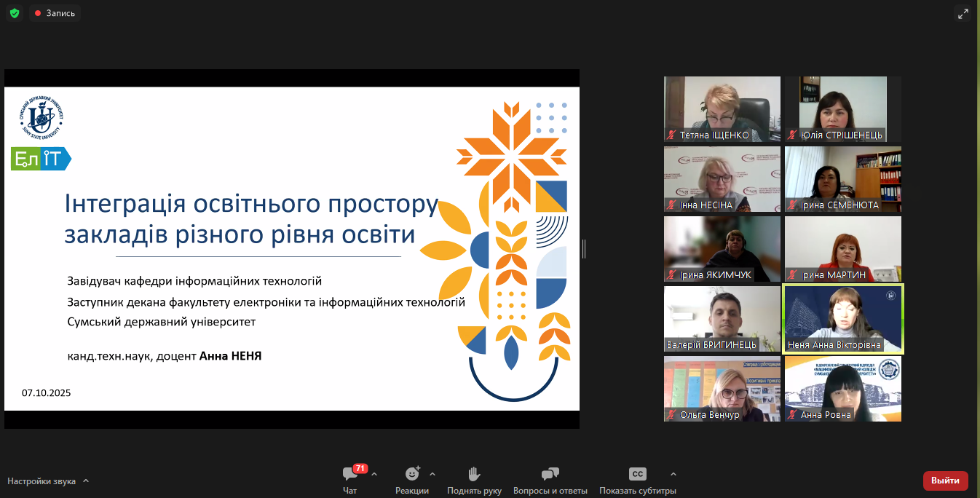980x498 pixels.
Task: Expand the chevron next to Chat
Action: 374,474
